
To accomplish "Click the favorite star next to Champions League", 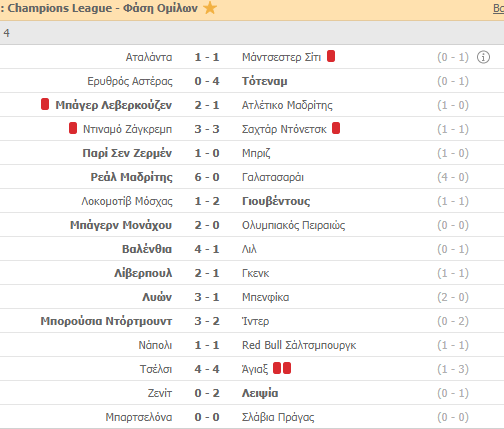I will coord(210,8).
